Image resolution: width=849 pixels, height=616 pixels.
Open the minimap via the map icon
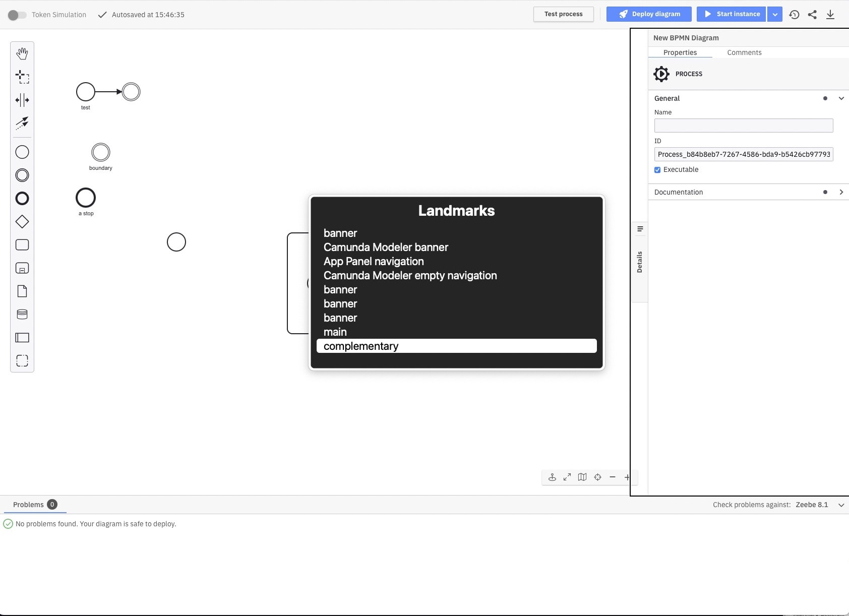click(x=582, y=477)
